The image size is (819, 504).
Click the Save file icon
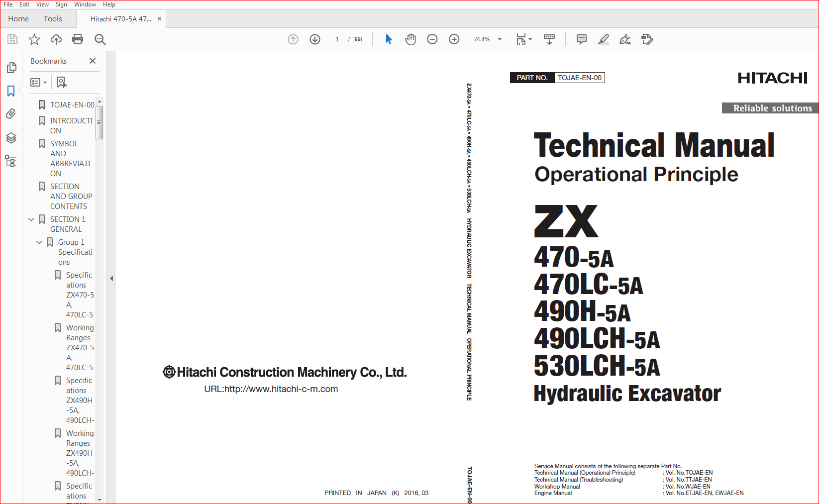click(12, 39)
